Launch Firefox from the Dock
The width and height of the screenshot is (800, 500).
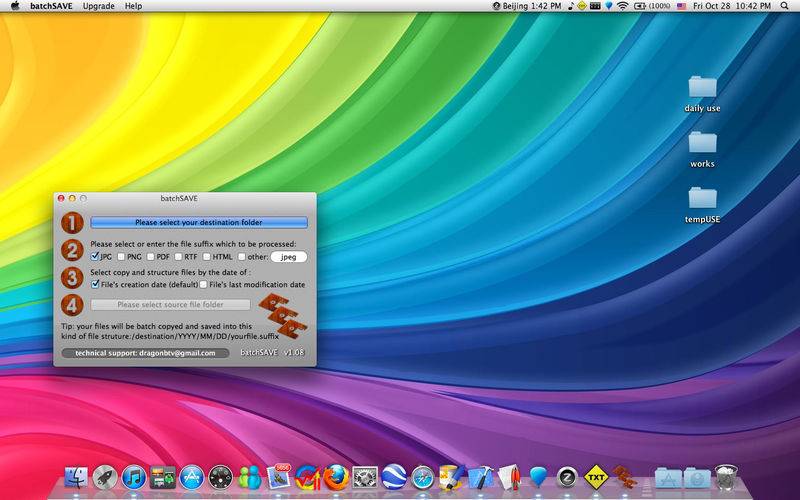click(337, 478)
